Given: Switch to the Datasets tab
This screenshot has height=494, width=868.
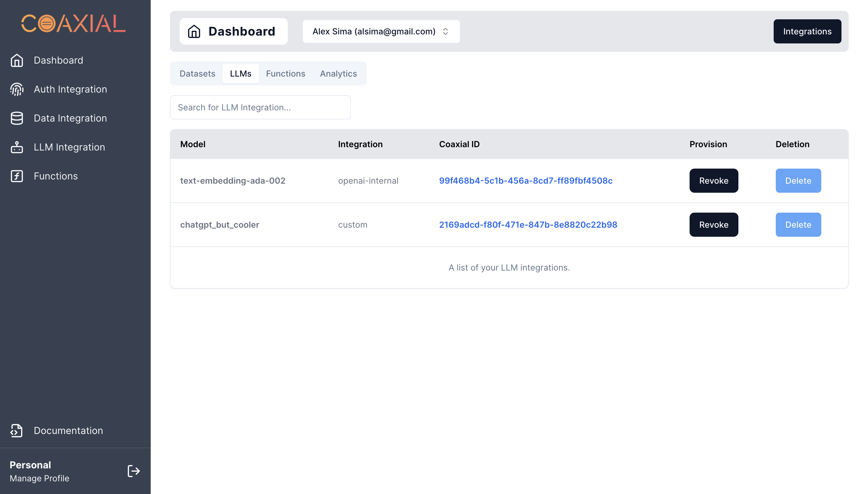Looking at the screenshot, I should pyautogui.click(x=197, y=74).
